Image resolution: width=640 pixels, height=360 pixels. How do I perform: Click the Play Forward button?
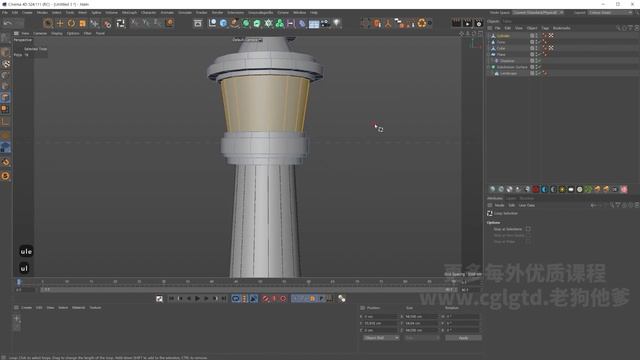click(198, 299)
